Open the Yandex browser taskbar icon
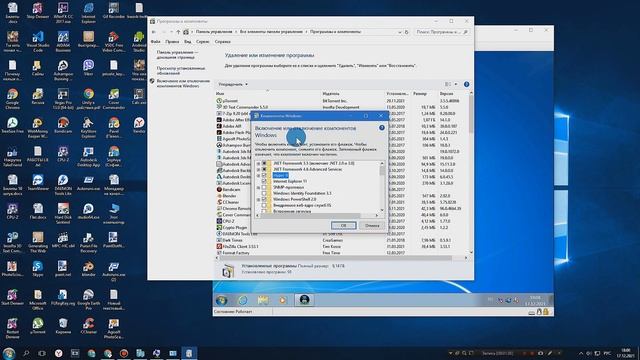 click(x=58, y=353)
